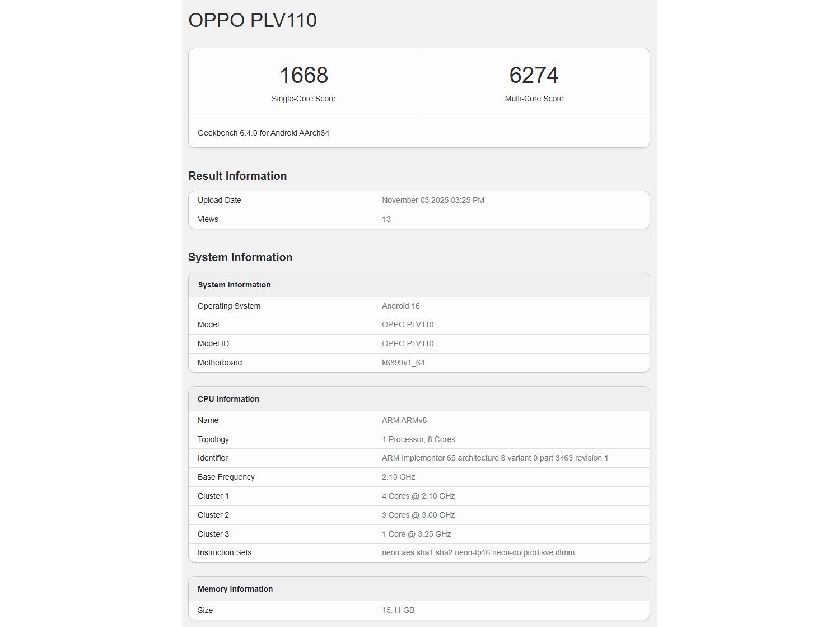This screenshot has height=627, width=840.
Task: Click the Model ID row
Action: click(x=213, y=343)
